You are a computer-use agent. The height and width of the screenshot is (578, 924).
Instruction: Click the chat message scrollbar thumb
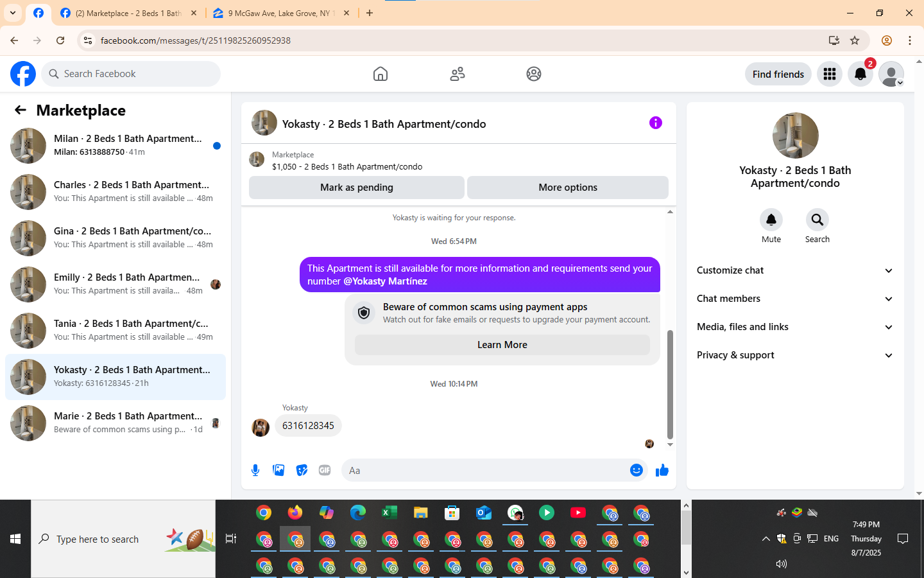(670, 384)
